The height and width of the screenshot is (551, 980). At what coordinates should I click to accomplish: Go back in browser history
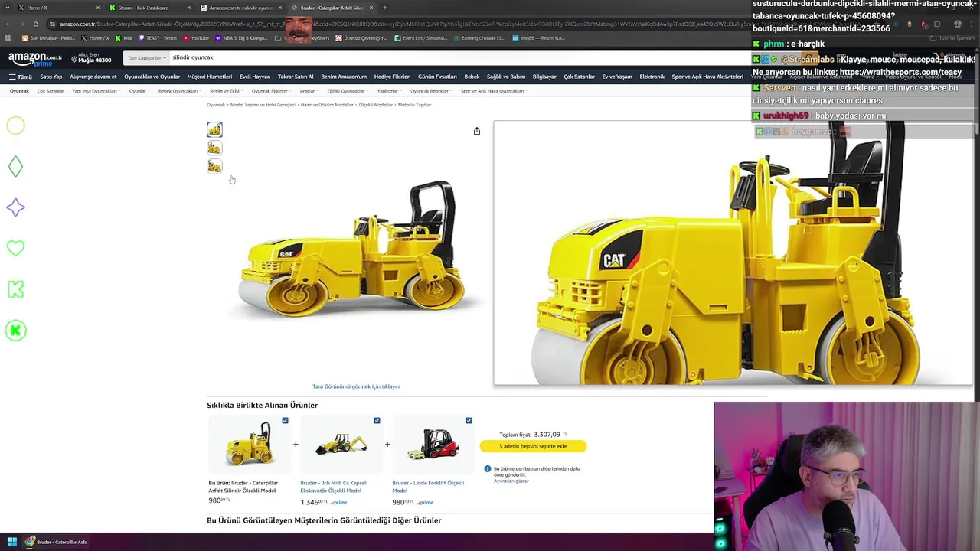pos(9,24)
